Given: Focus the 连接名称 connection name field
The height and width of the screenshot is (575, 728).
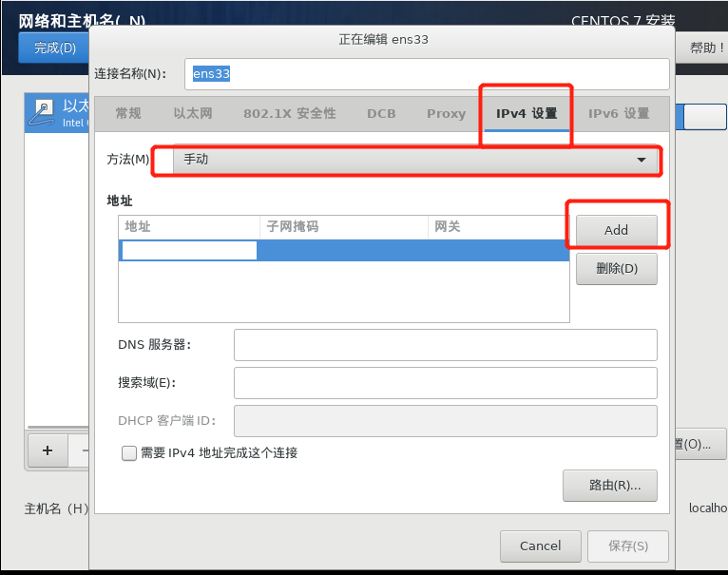Looking at the screenshot, I should [427, 74].
